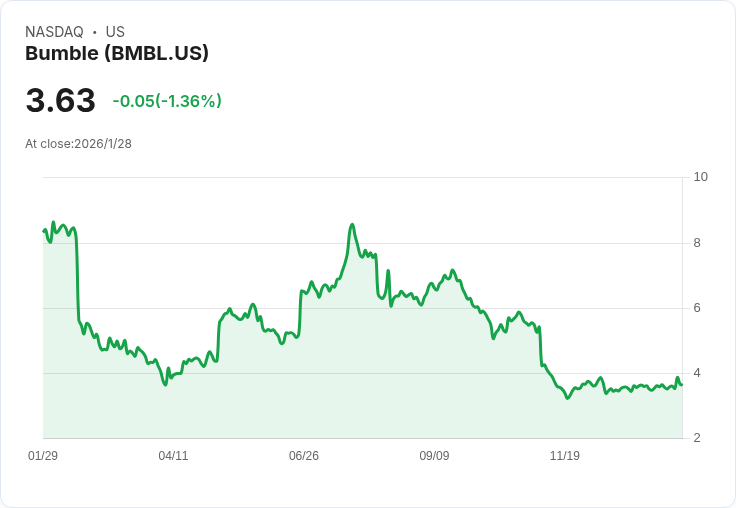Select the 09/09 date on the time axis
The height and width of the screenshot is (508, 736).
[434, 456]
